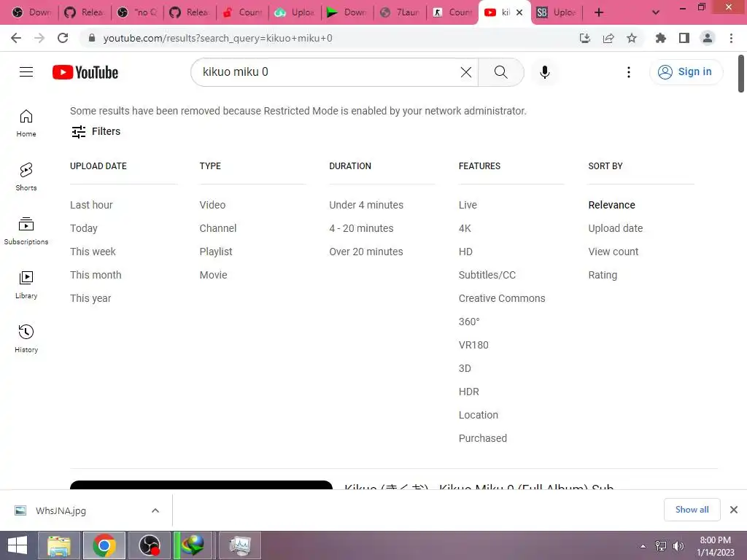The height and width of the screenshot is (560, 747).
Task: Open Shorts in sidebar
Action: pyautogui.click(x=26, y=176)
